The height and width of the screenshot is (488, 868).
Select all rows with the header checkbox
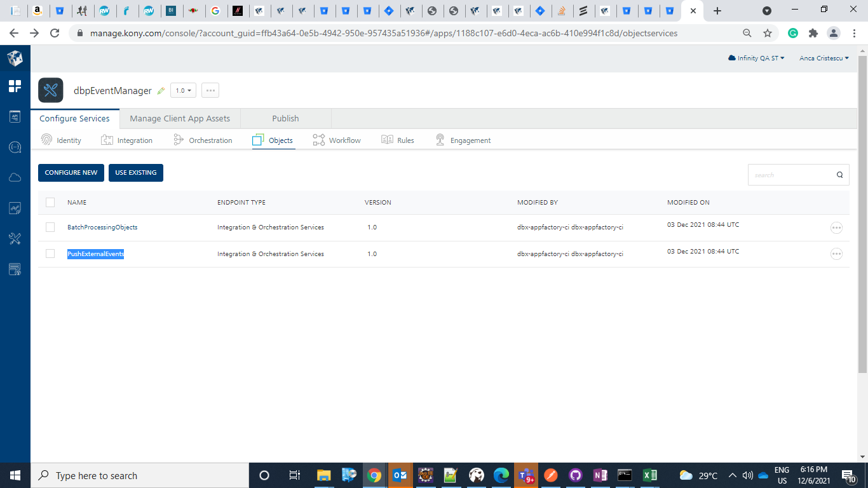(x=50, y=203)
